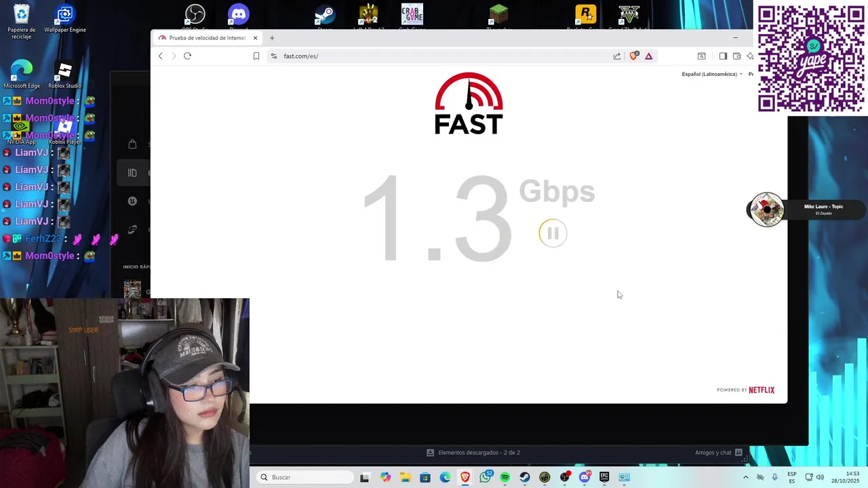Open Epic Games Launcher from the taskbar
868x488 pixels.
click(604, 477)
